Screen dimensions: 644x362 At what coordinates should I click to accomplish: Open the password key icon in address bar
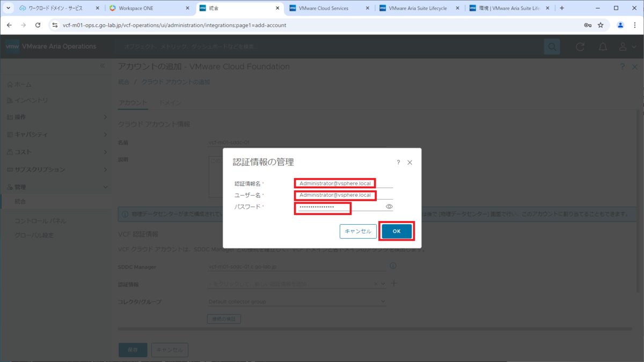[588, 25]
